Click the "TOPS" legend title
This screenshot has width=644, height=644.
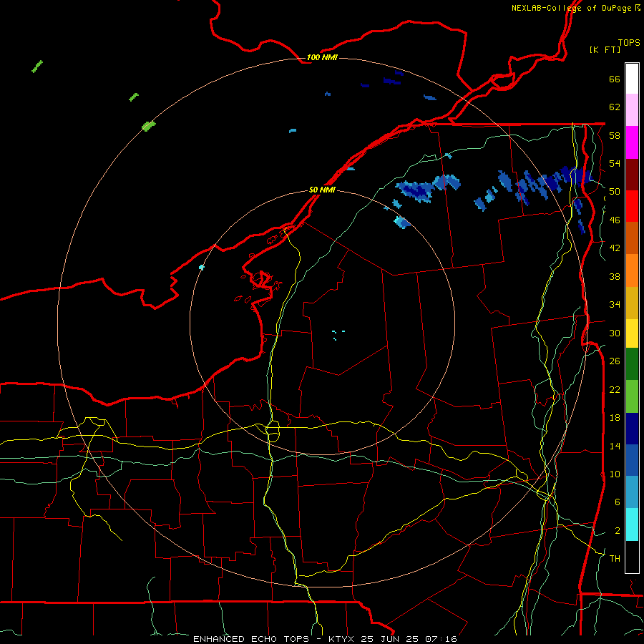(x=629, y=42)
